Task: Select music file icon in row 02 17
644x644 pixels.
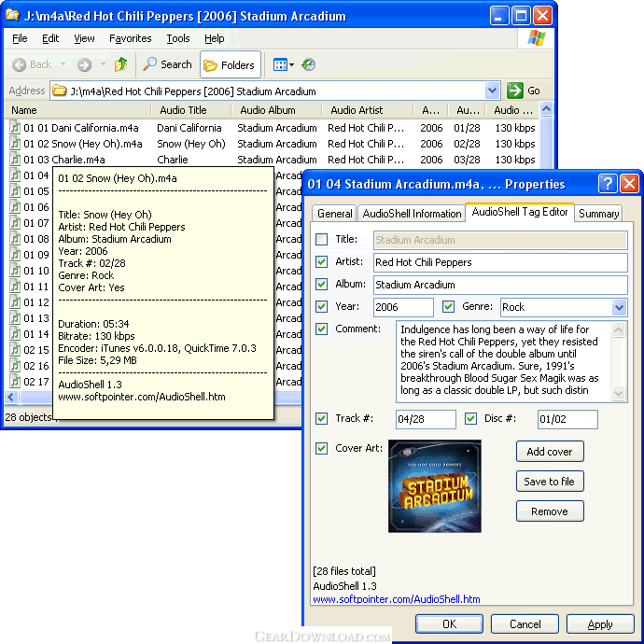Action: click(15, 382)
